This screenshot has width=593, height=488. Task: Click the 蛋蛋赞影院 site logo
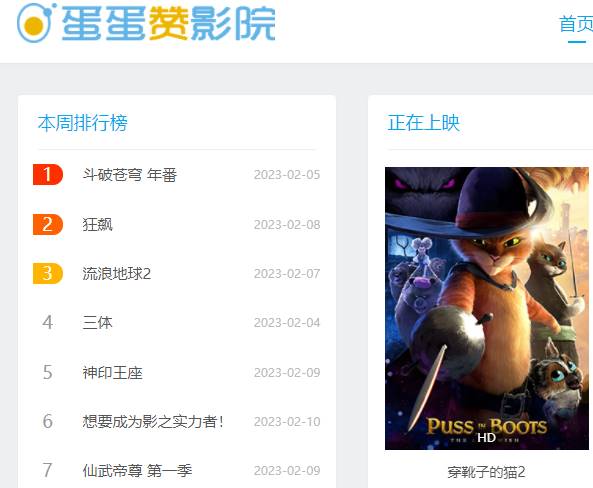[146, 23]
